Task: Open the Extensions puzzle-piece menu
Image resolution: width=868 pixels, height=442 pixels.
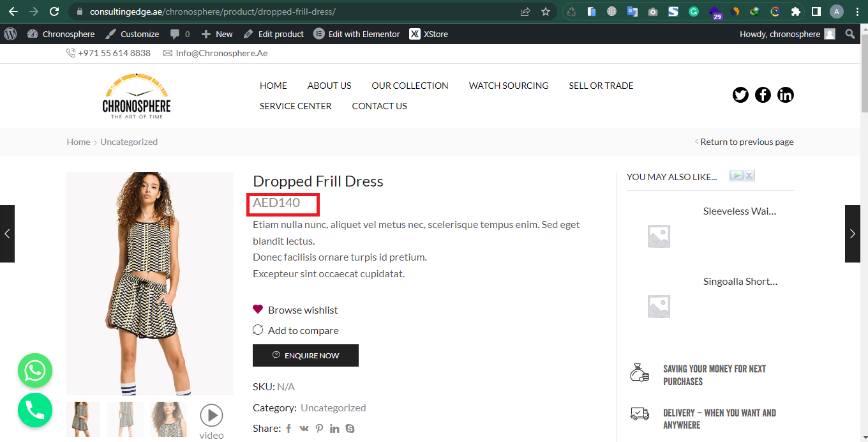Action: pyautogui.click(x=795, y=11)
